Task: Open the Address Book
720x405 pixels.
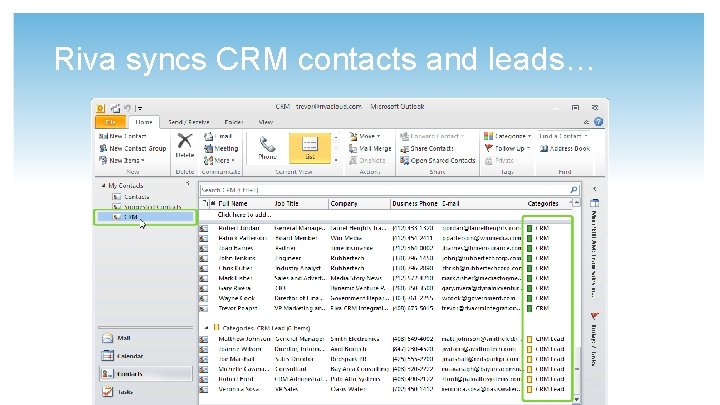Action: click(565, 148)
